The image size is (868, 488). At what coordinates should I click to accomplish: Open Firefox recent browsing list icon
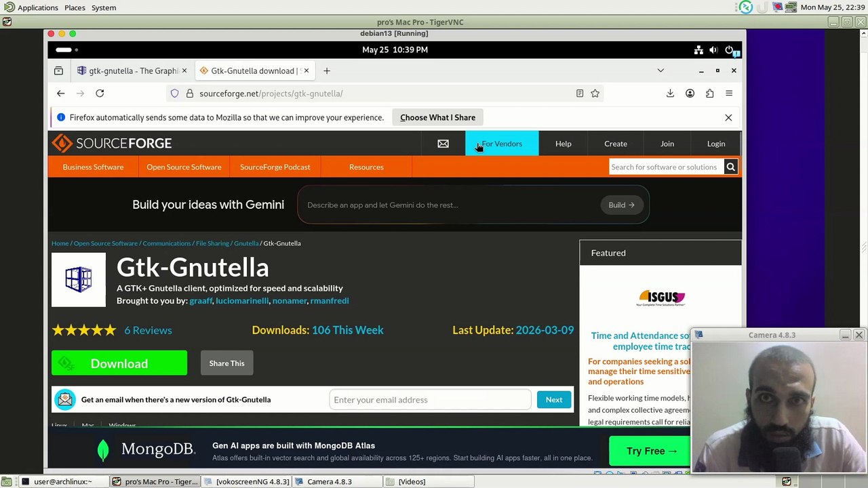tap(58, 70)
